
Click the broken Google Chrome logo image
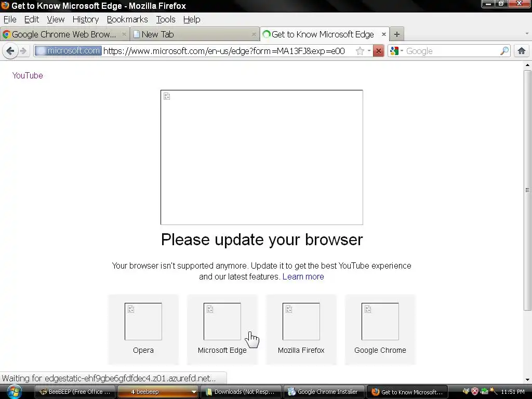tap(380, 322)
